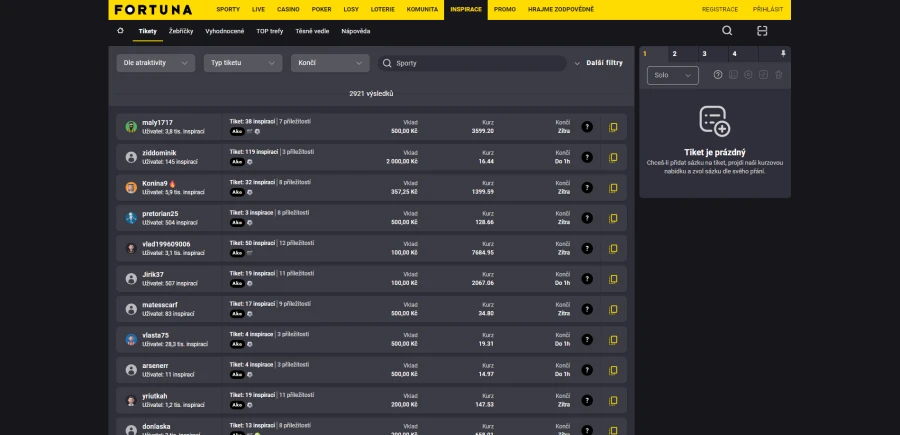Open the Končí filter dropdown
Viewport: 900px width, 435px height.
[330, 63]
